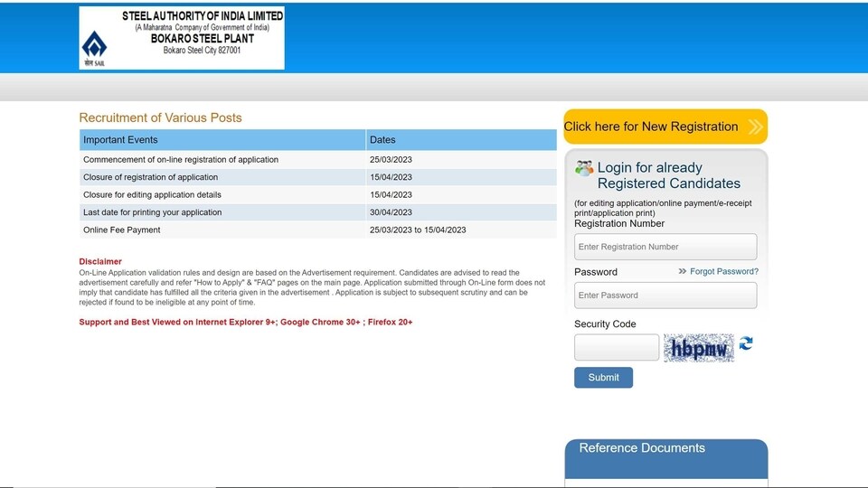This screenshot has width=868, height=488.
Task: Click the SAIL logo emblem
Action: [x=94, y=48]
